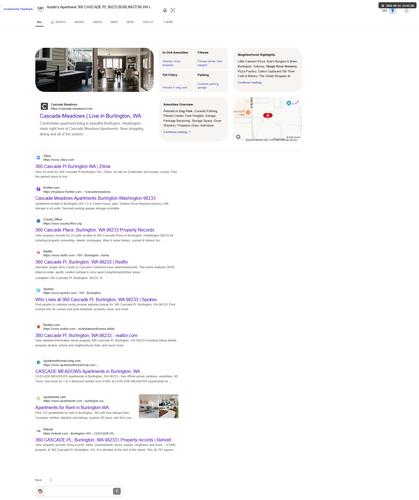The image size is (419, 500).
Task: Click the Parking amenities card
Action: tap(211, 81)
